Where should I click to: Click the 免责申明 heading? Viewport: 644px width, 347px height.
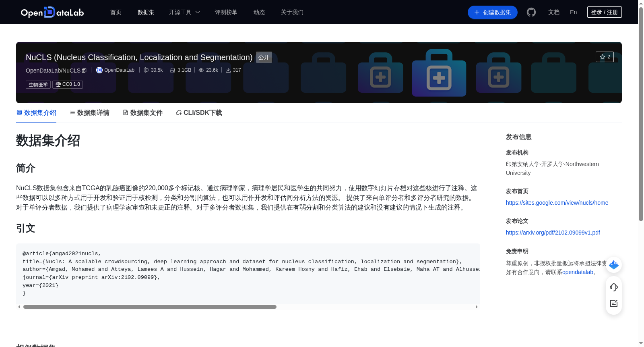[517, 251]
